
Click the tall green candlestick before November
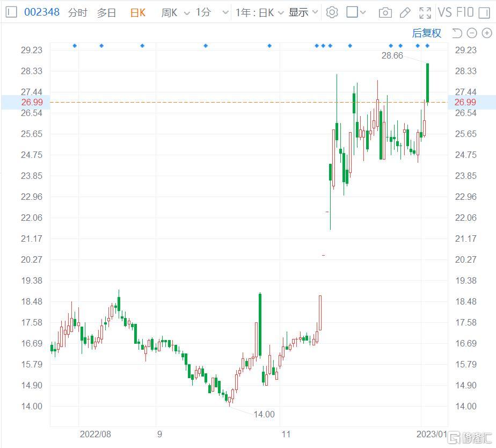(x=260, y=324)
